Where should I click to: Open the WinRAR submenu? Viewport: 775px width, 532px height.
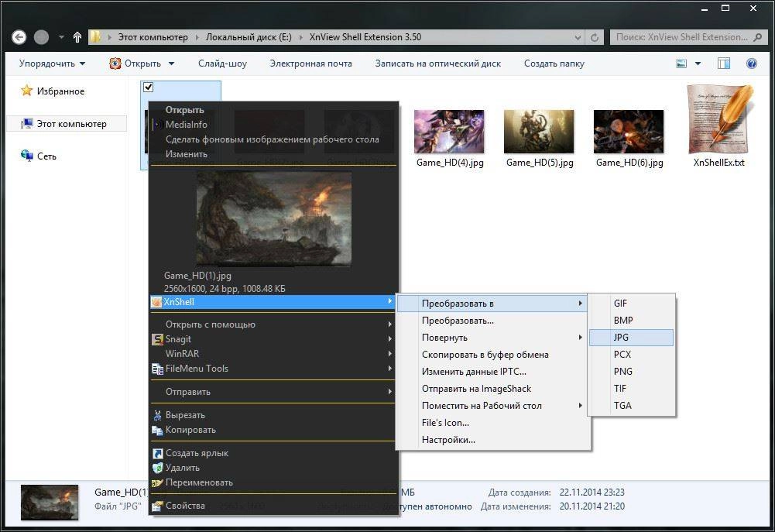273,354
